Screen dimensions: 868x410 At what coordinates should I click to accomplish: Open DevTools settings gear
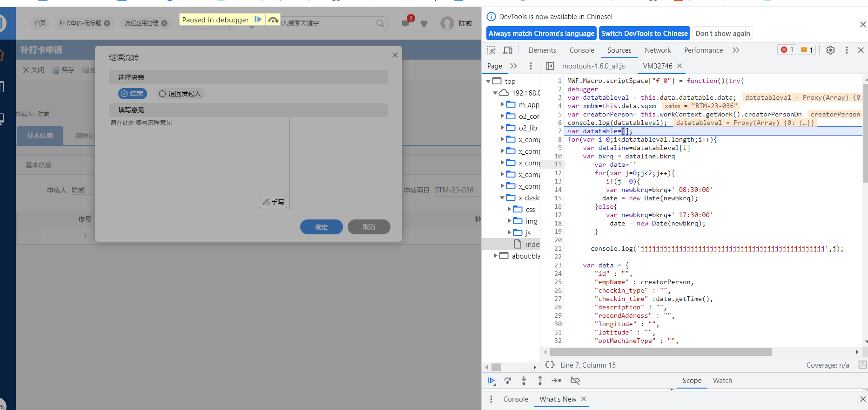(830, 50)
